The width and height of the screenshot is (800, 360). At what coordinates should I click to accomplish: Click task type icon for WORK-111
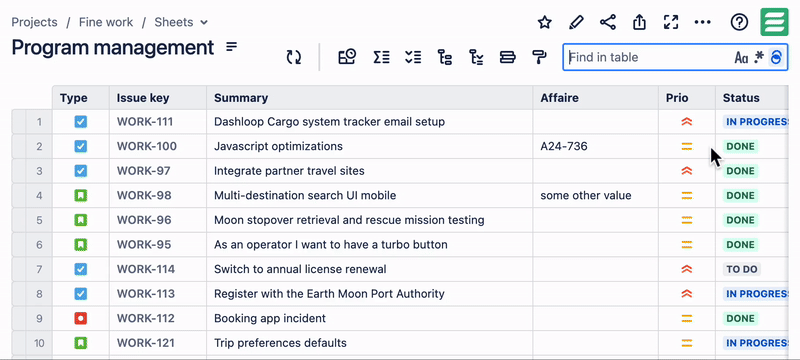(x=81, y=122)
